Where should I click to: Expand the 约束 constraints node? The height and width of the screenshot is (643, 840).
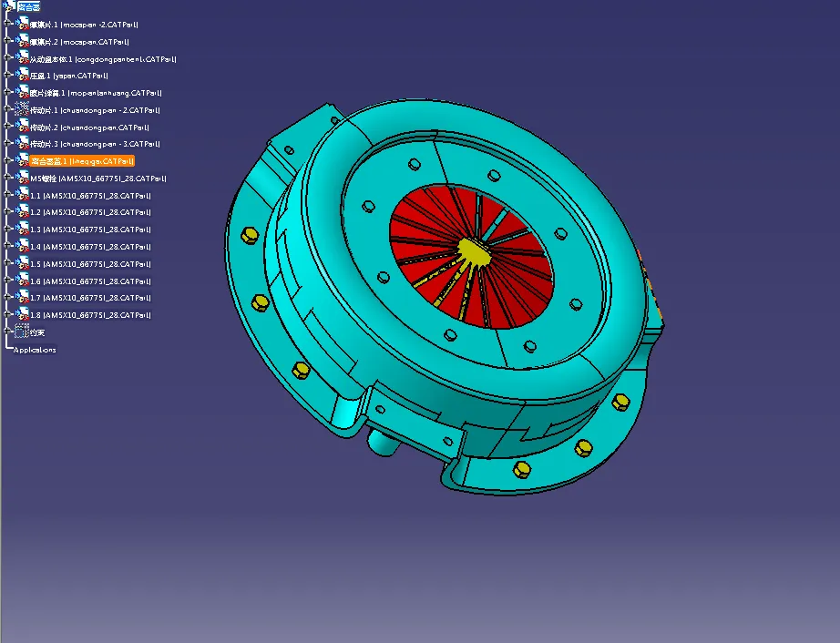pos(7,332)
